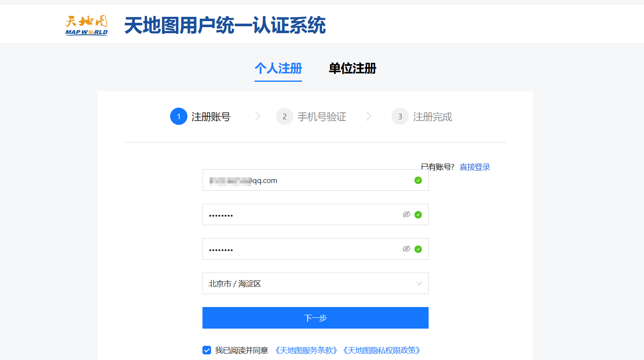
Task: Click the 天地图 MapWorld logo
Action: 87,25
